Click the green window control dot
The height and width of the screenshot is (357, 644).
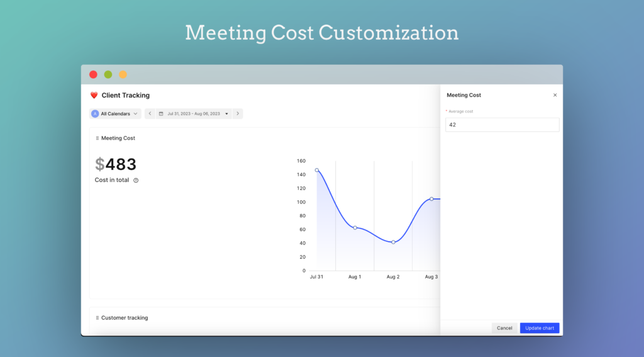point(108,74)
